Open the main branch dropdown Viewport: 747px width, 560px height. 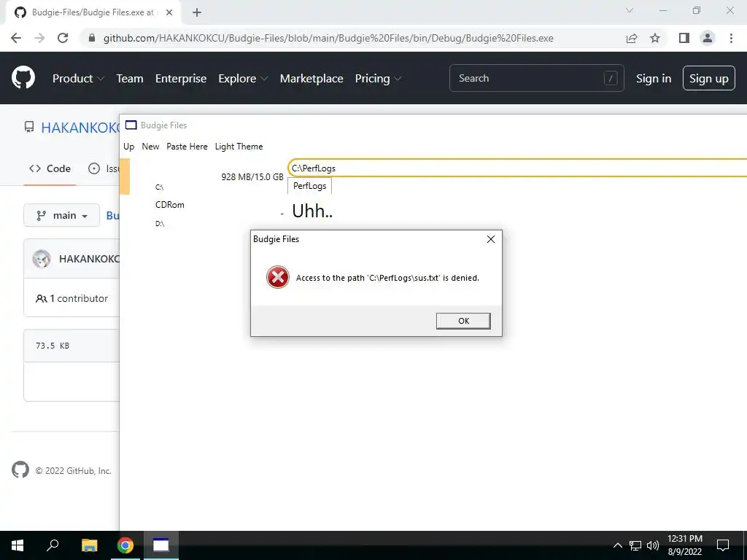point(61,215)
